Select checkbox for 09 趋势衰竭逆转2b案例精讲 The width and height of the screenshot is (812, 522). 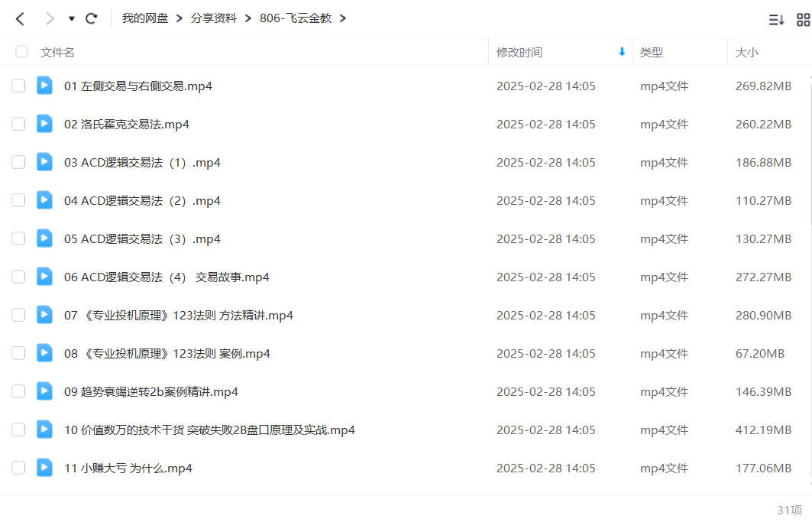pos(18,391)
